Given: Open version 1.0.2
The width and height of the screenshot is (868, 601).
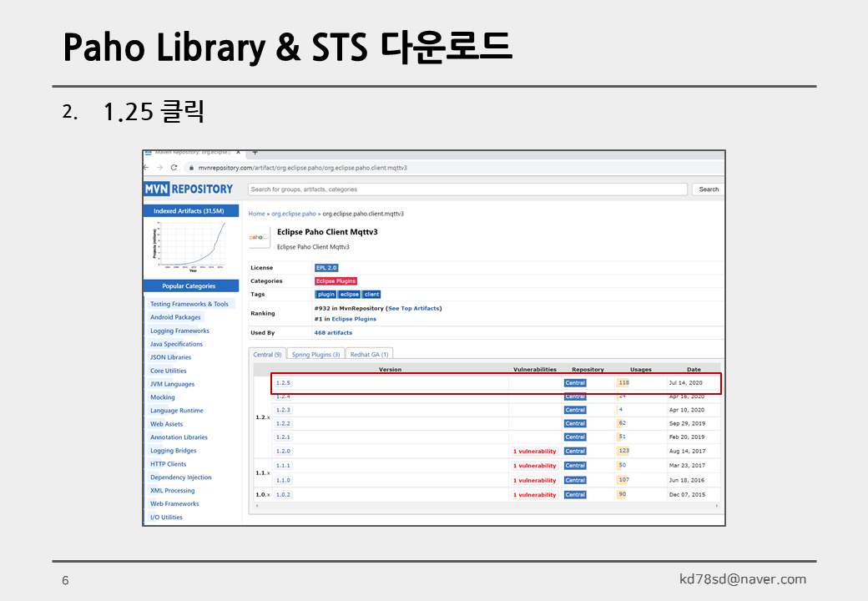Looking at the screenshot, I should (x=284, y=495).
